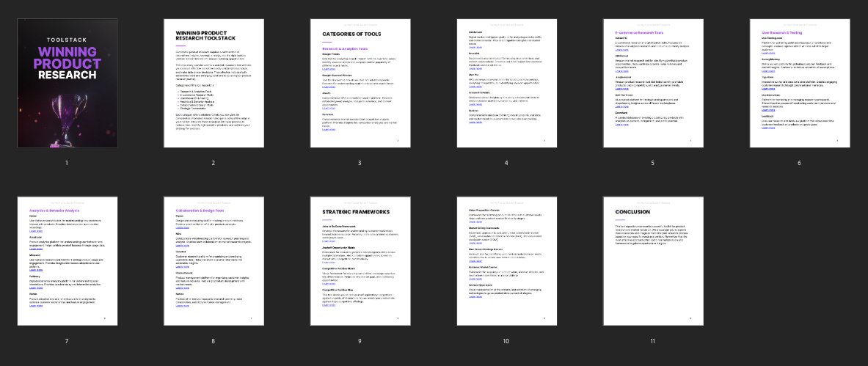Open Learn more link under Figma
The width and height of the screenshot is (868, 366).
182,228
